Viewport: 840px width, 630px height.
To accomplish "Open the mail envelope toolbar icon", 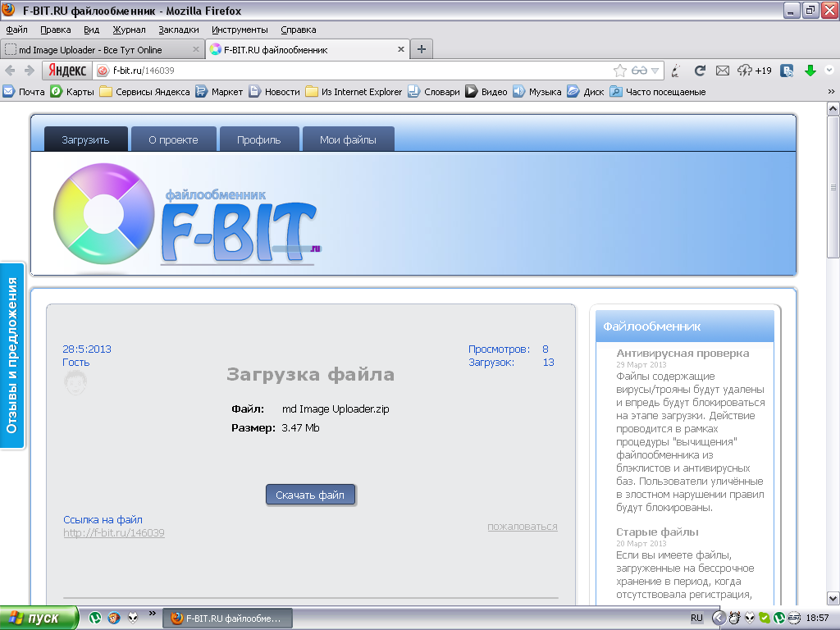I will (x=722, y=71).
